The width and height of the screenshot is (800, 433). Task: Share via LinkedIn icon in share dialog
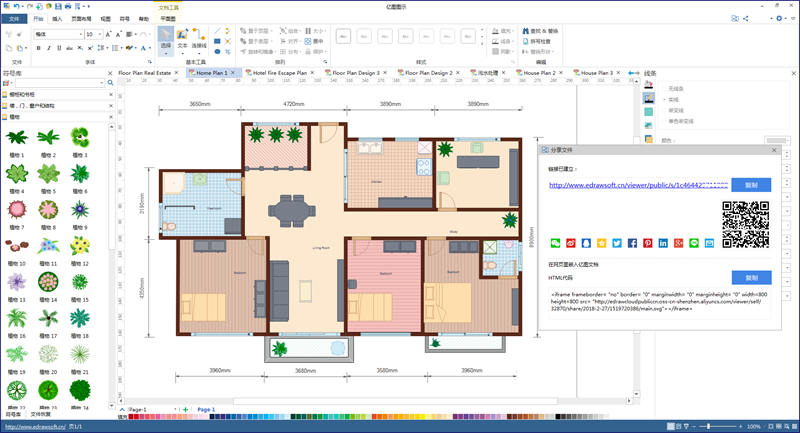click(663, 243)
